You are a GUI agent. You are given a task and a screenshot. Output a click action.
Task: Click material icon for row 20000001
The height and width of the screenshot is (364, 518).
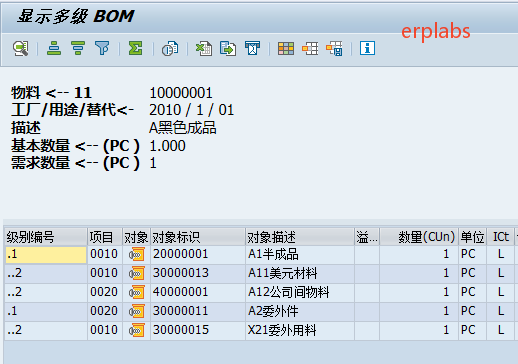(137, 255)
